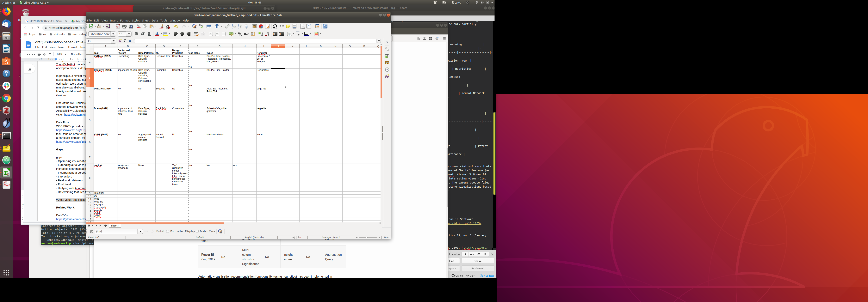
Task: Open the Sheet menu in Calc
Action: [146, 21]
